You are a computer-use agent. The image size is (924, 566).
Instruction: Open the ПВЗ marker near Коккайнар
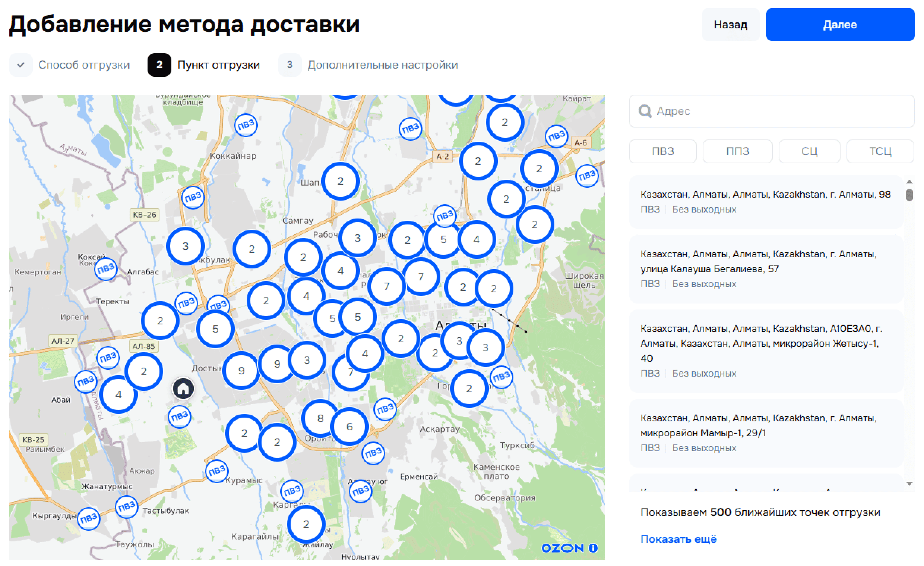[246, 125]
